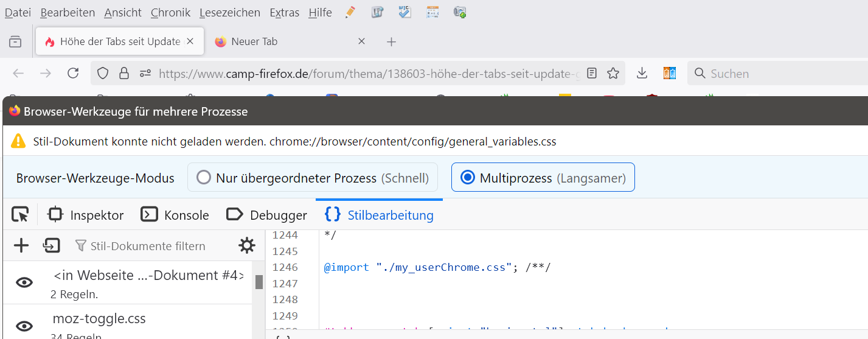868x339 pixels.
Task: Toggle visibility of moz-toggle.css stylesheet
Action: [24, 327]
